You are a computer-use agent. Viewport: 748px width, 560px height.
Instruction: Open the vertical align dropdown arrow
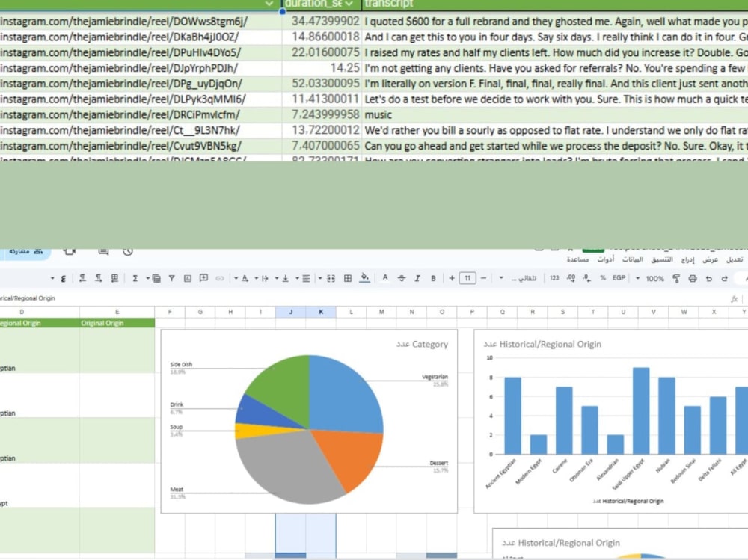click(277, 279)
